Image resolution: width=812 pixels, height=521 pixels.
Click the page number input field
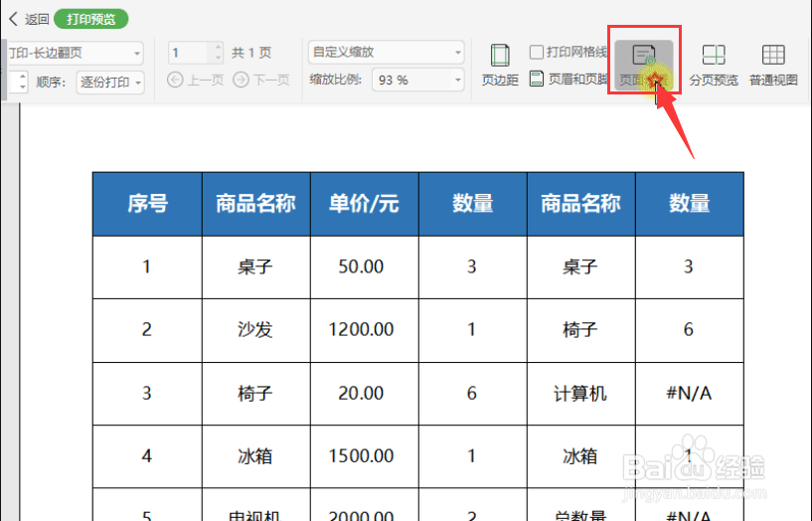click(189, 53)
